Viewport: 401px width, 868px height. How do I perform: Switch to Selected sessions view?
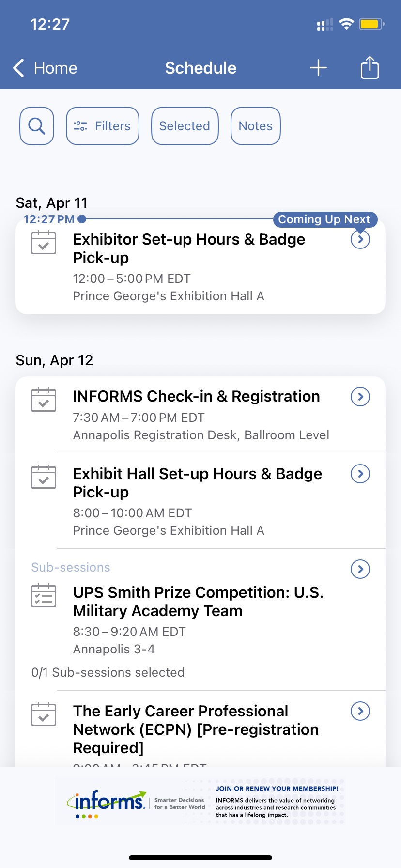click(185, 126)
